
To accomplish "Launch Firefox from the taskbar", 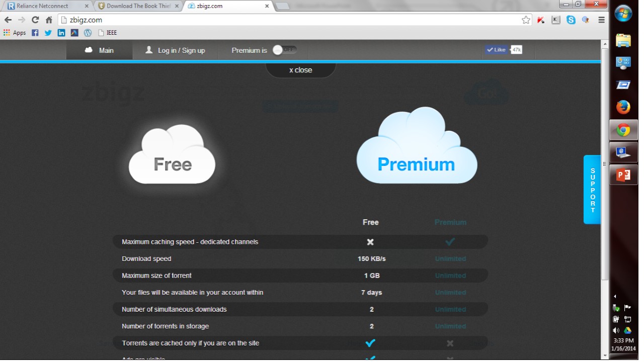I will click(x=623, y=107).
